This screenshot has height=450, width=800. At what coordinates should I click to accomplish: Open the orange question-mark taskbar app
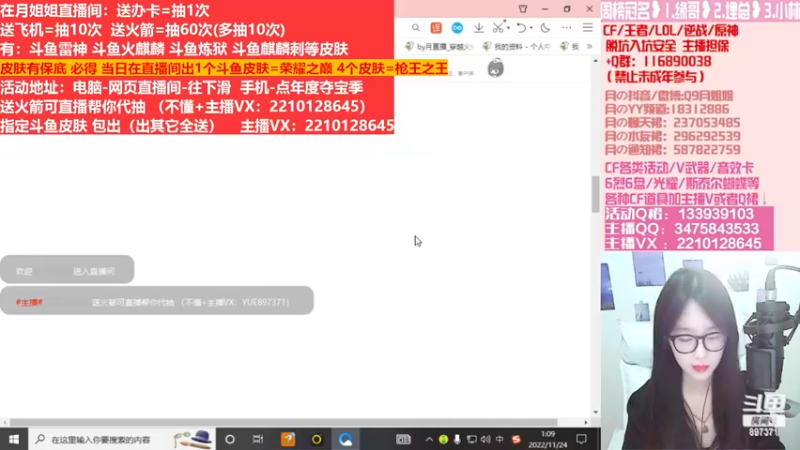point(288,439)
